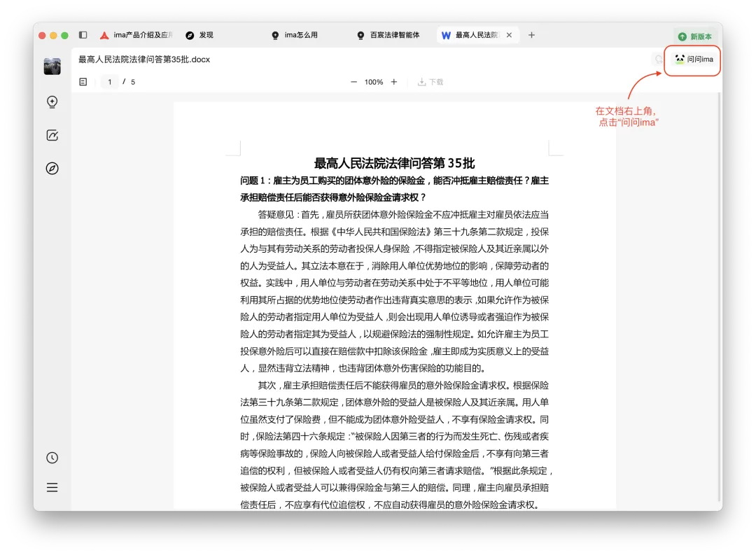Open the history clock icon in sidebar
The height and width of the screenshot is (555, 756).
[52, 458]
